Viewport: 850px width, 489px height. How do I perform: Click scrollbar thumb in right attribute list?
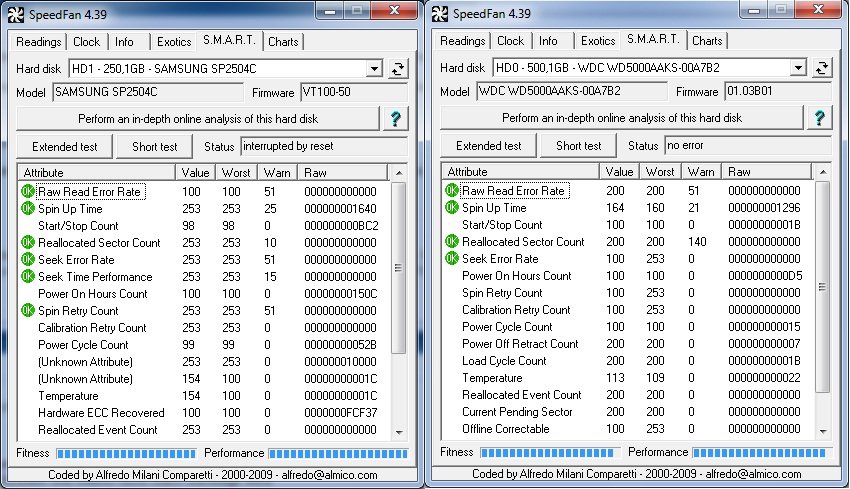click(x=822, y=286)
